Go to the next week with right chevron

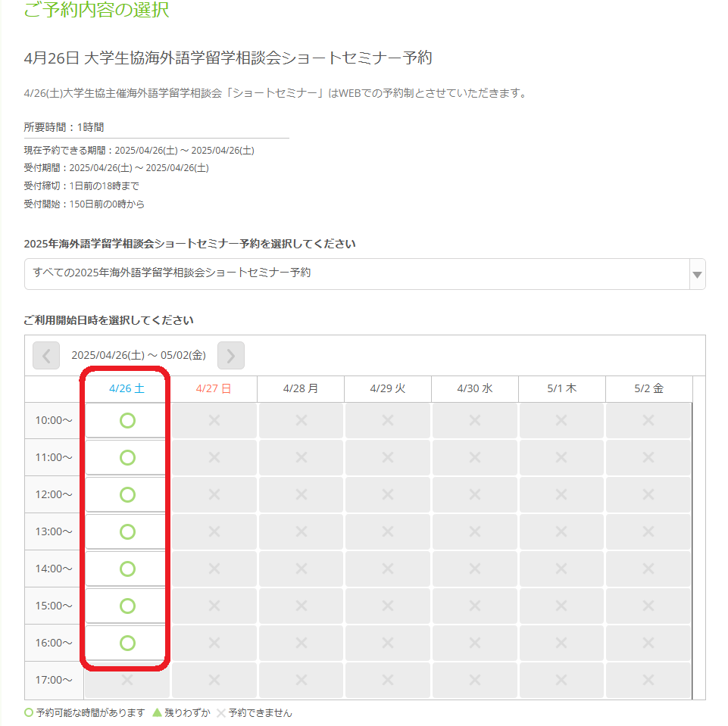coord(231,355)
